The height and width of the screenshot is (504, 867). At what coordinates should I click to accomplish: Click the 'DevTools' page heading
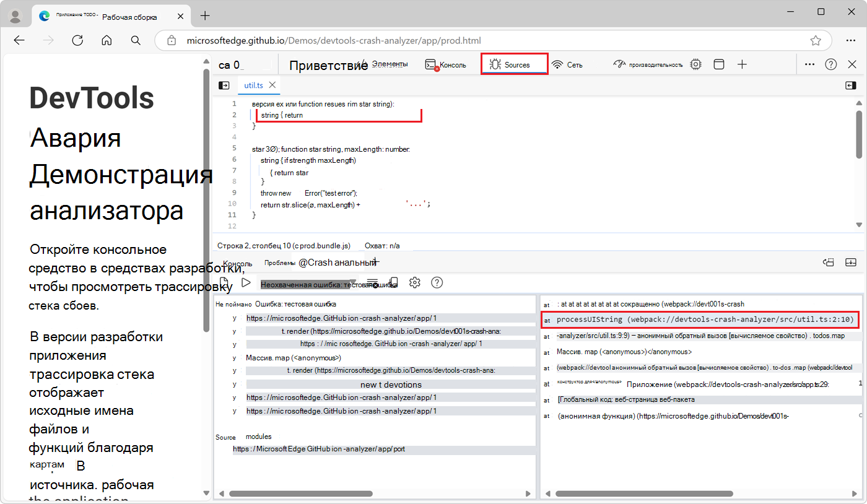pyautogui.click(x=92, y=98)
